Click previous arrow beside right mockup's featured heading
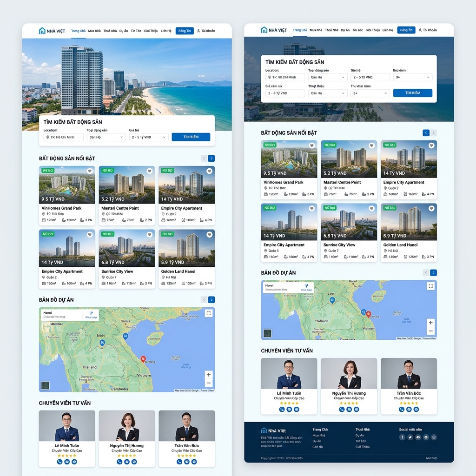This screenshot has width=476, height=476. 426,132
